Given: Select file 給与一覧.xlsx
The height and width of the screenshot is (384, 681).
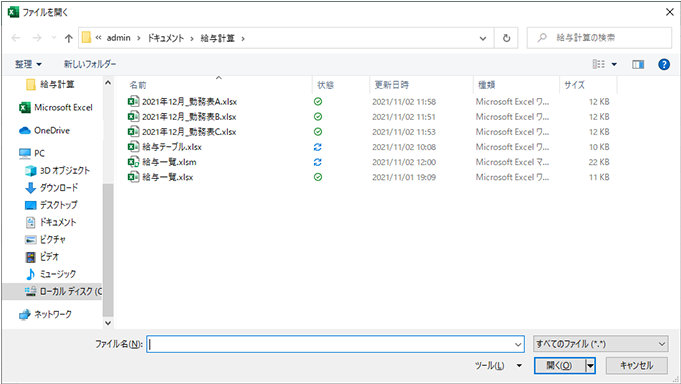Looking at the screenshot, I should point(168,177).
